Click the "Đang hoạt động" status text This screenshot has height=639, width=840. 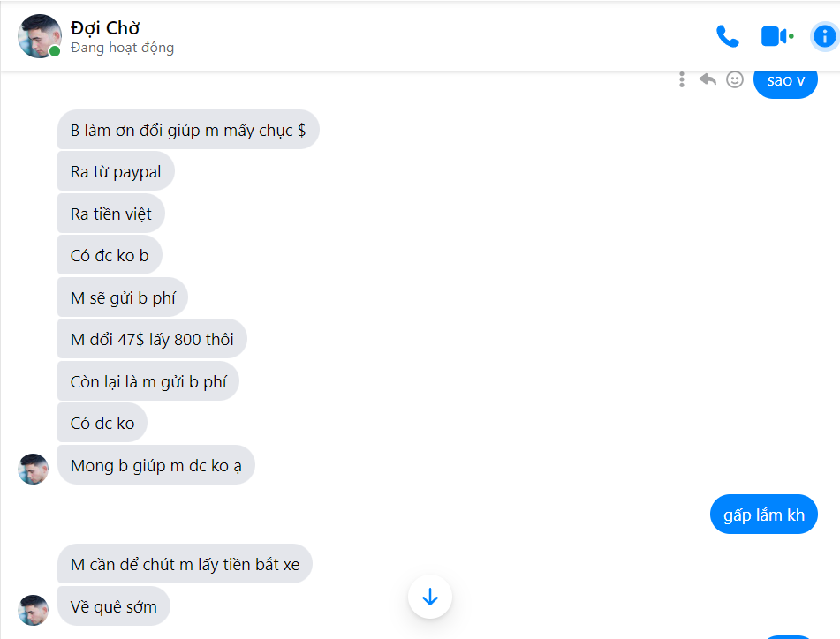click(x=122, y=48)
